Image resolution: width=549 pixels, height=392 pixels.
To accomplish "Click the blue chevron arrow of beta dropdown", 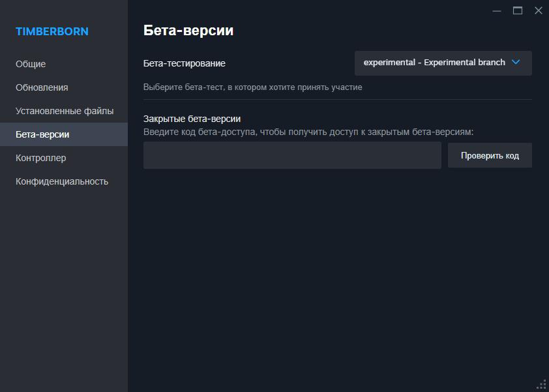I will point(516,63).
